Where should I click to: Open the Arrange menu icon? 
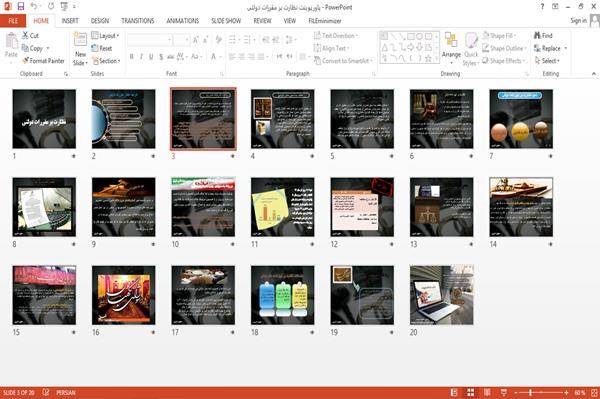[451, 41]
